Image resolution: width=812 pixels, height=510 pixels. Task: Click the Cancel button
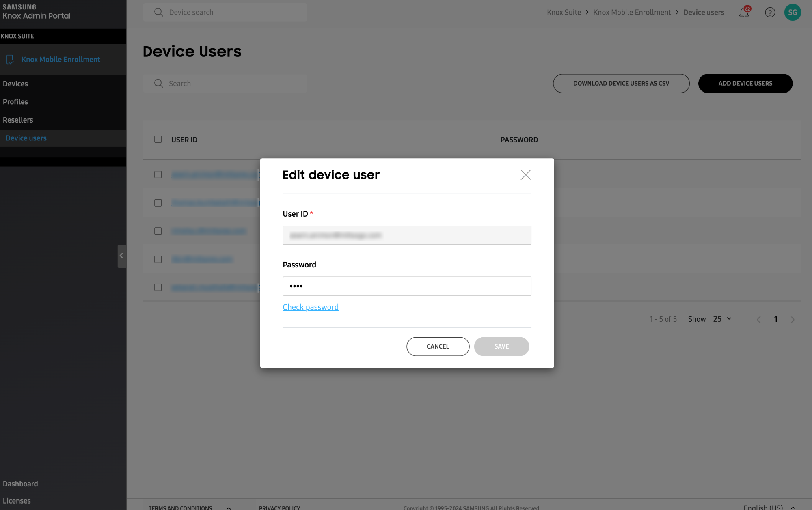[x=438, y=346]
